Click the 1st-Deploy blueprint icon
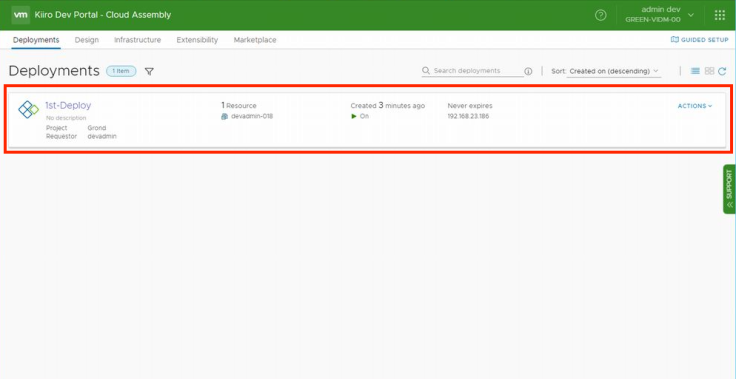The image size is (736, 379). click(x=28, y=109)
